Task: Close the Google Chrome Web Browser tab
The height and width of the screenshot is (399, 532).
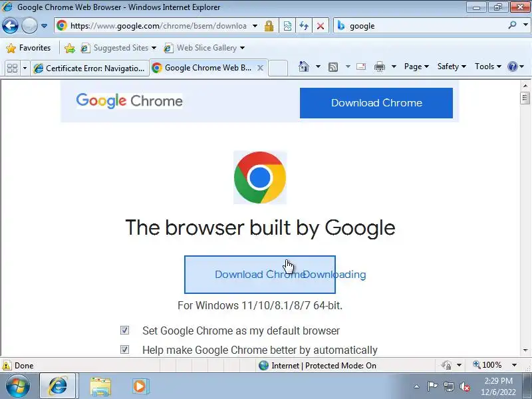Action: [260, 68]
